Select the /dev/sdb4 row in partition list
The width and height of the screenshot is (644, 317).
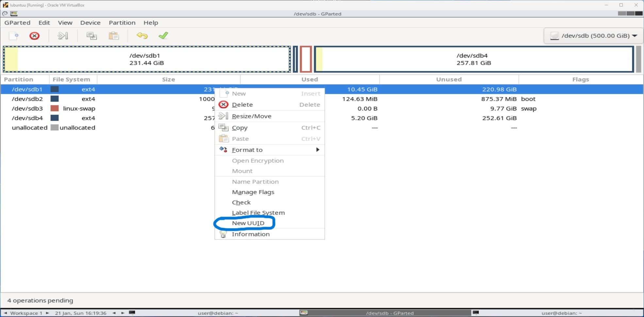tap(322, 118)
